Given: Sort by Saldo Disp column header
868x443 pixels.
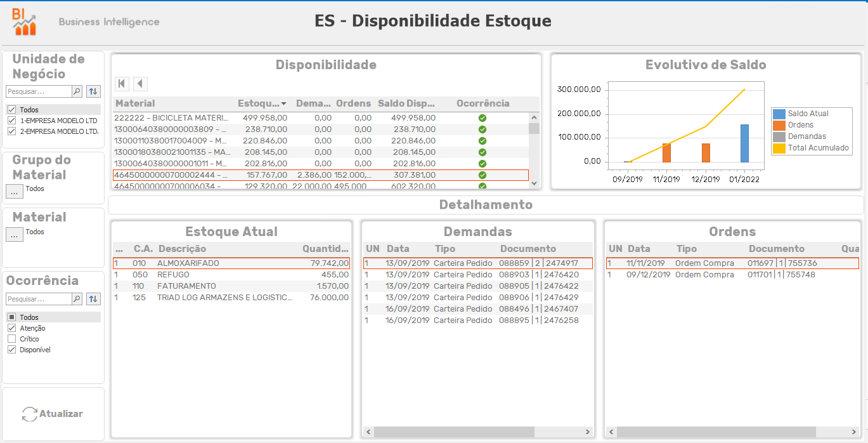Looking at the screenshot, I should coord(406,103).
